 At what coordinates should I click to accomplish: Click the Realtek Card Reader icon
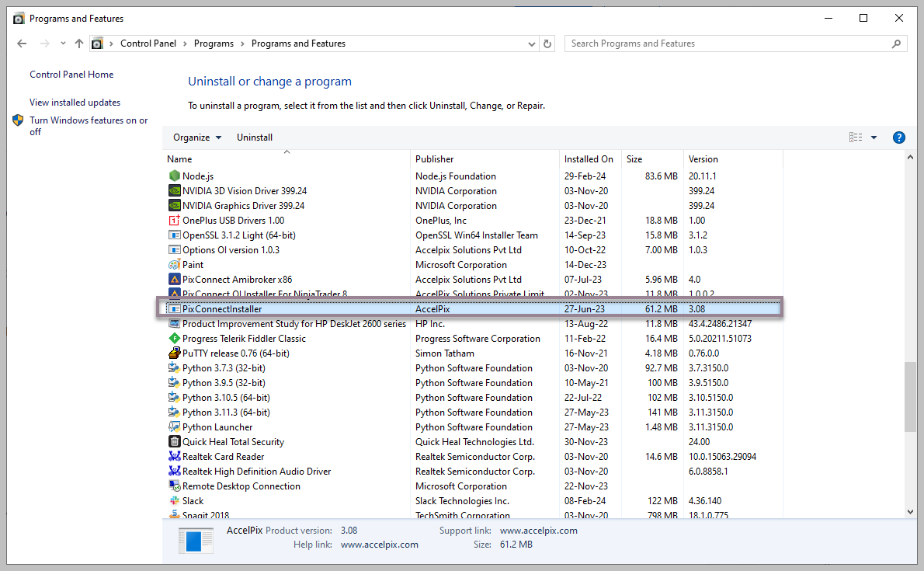[175, 456]
